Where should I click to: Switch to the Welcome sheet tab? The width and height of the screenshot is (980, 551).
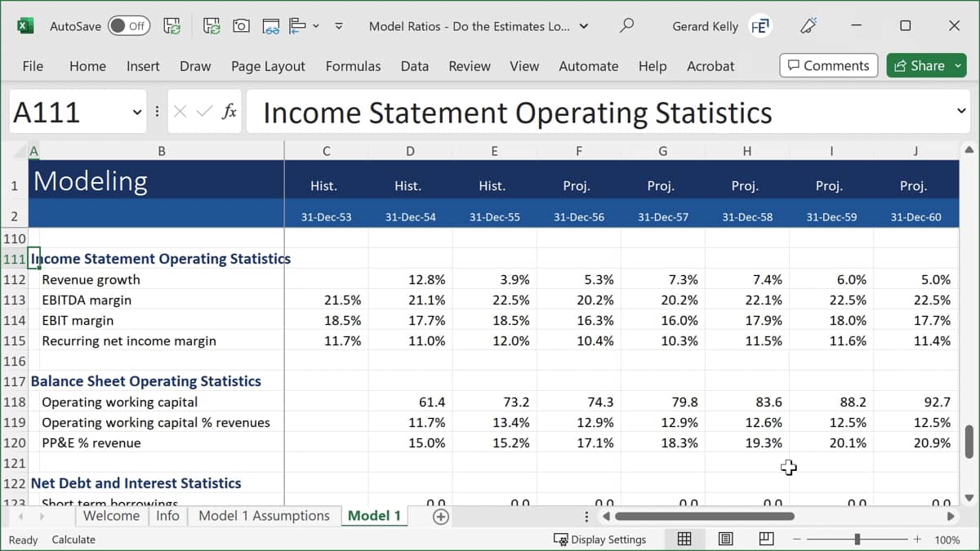point(111,516)
